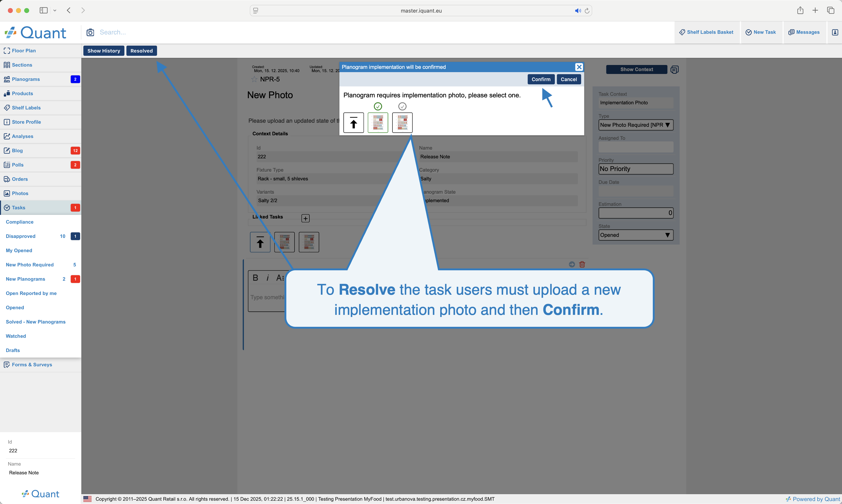The width and height of the screenshot is (842, 504).
Task: Send comment with arrow icon
Action: (572, 264)
